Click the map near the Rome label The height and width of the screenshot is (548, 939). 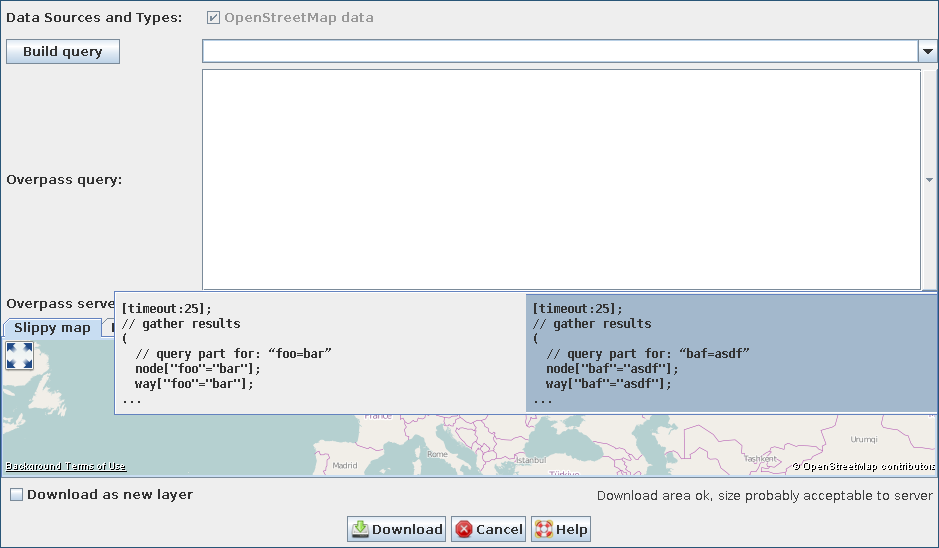(437, 453)
